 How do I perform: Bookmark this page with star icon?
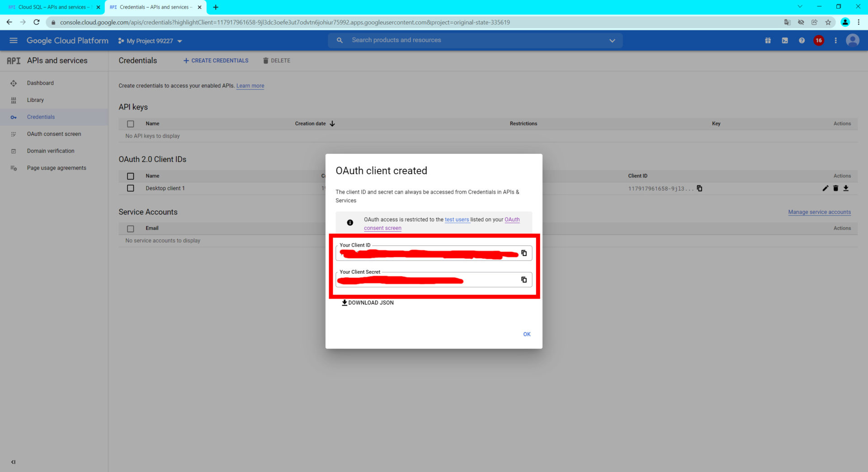(x=828, y=22)
